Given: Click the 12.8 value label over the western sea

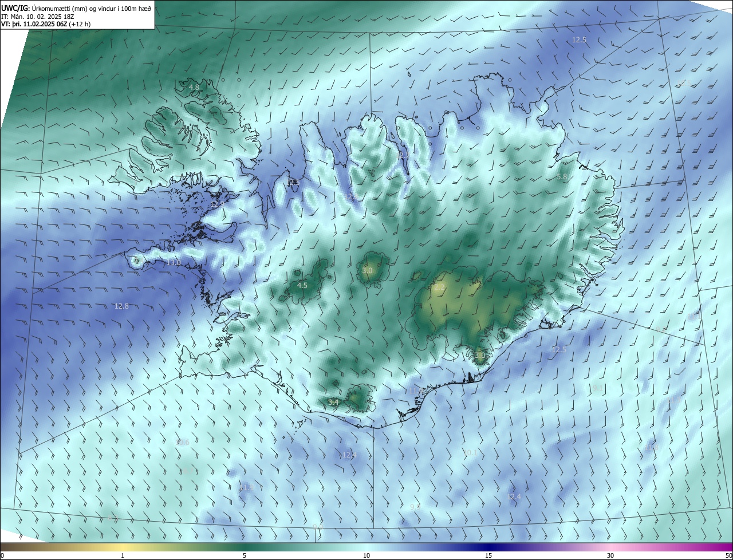Looking at the screenshot, I should click(x=121, y=306).
